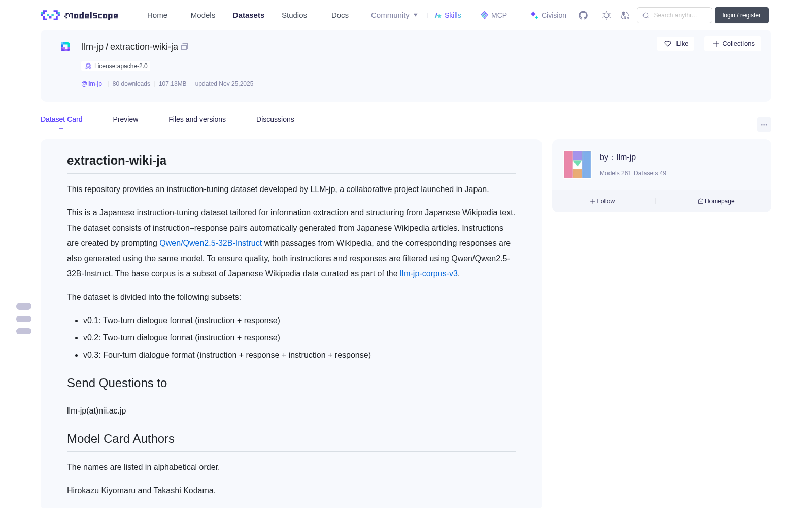Add dataset to Collections

[x=733, y=44]
